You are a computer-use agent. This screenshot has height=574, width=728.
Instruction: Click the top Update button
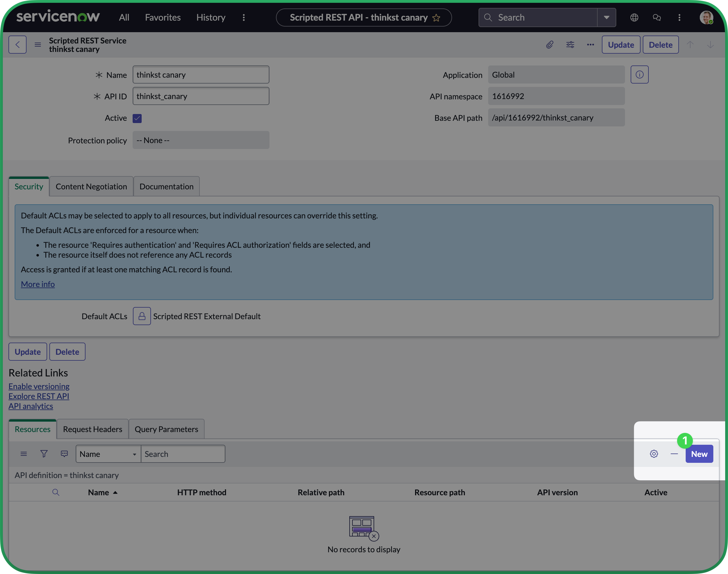tap(621, 45)
